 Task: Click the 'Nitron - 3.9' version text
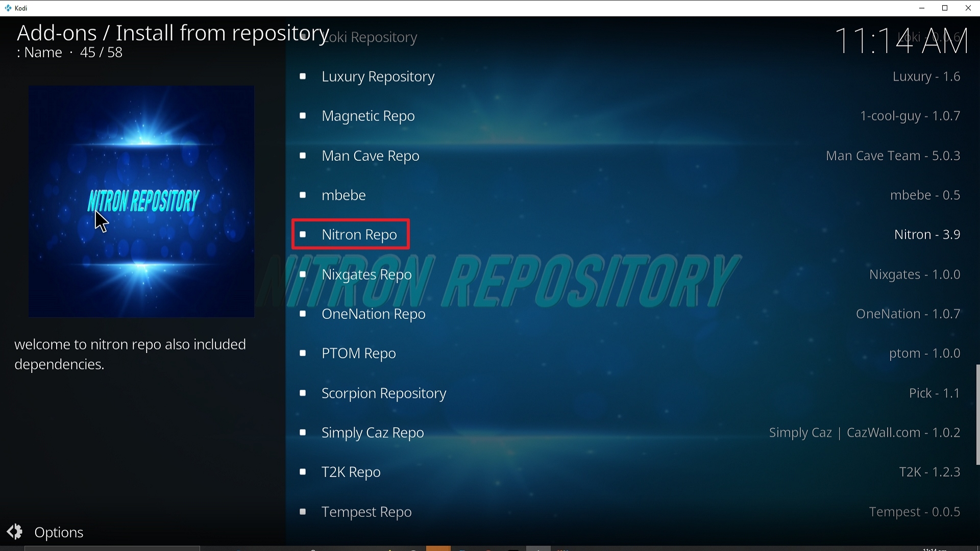click(927, 235)
